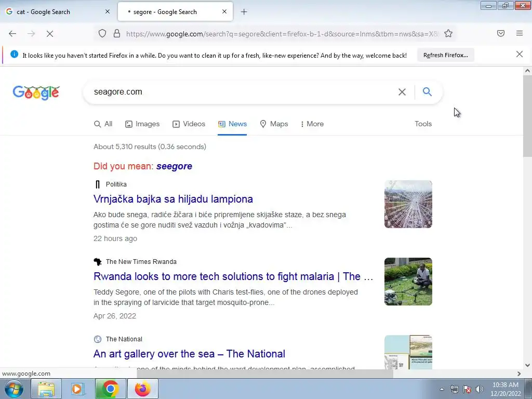The image size is (532, 399).
Task: Open the art gallery map thumbnail
Action: click(x=408, y=352)
